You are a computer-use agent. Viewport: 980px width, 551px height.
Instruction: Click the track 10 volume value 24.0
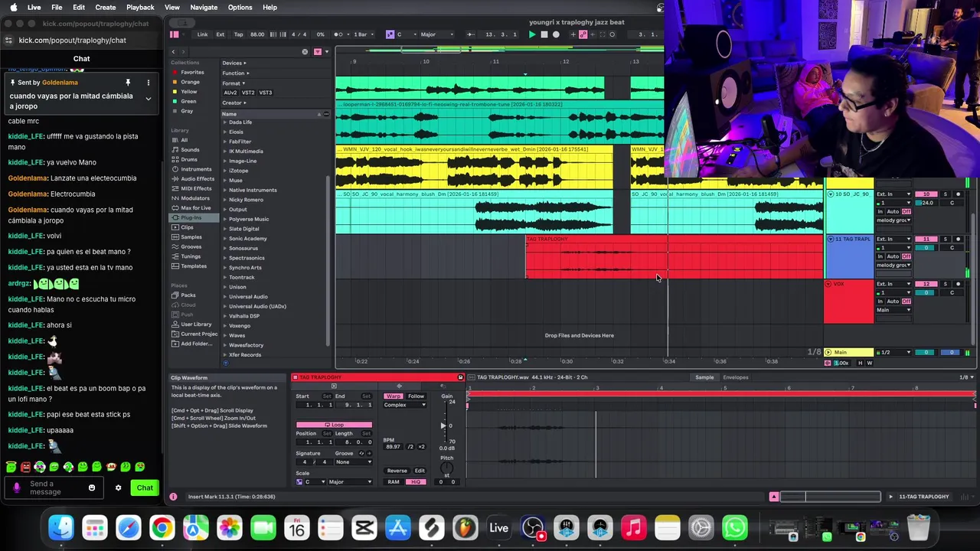(x=927, y=203)
